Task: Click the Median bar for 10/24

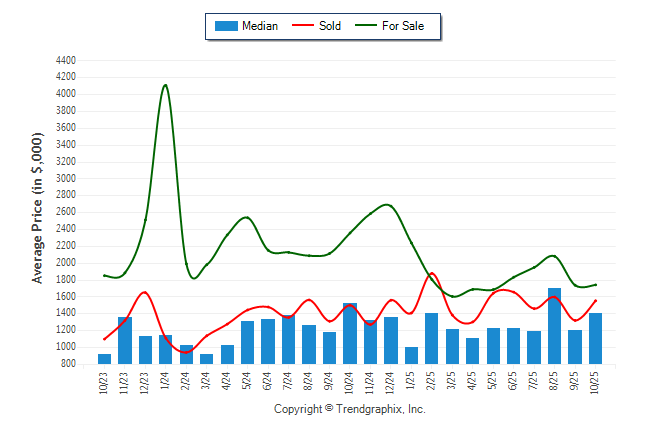Action: pyautogui.click(x=350, y=333)
